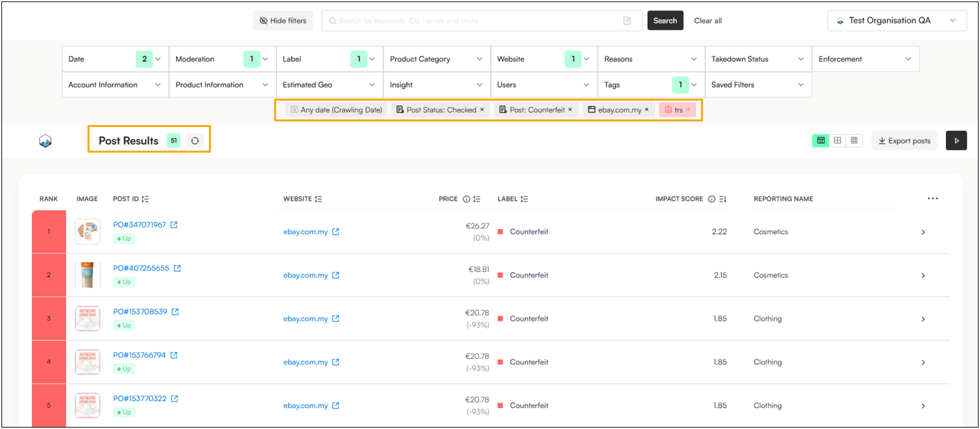Viewport: 980px width, 429px height.
Task: Open the Product Information filter
Action: pos(223,85)
